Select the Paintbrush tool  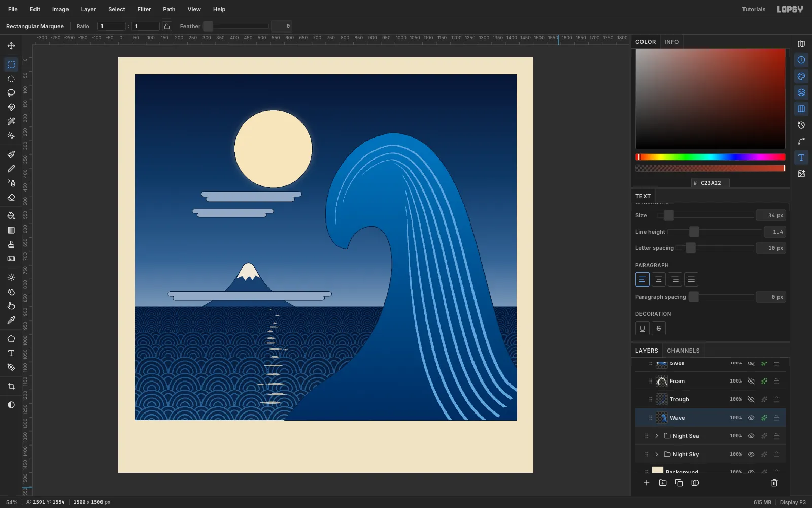click(x=11, y=154)
